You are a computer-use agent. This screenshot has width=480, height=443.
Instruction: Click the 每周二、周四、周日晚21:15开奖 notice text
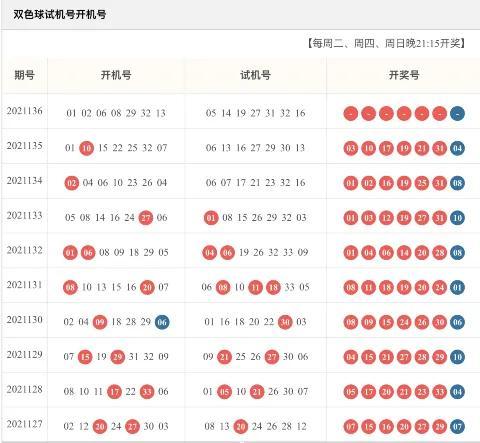[386, 43]
